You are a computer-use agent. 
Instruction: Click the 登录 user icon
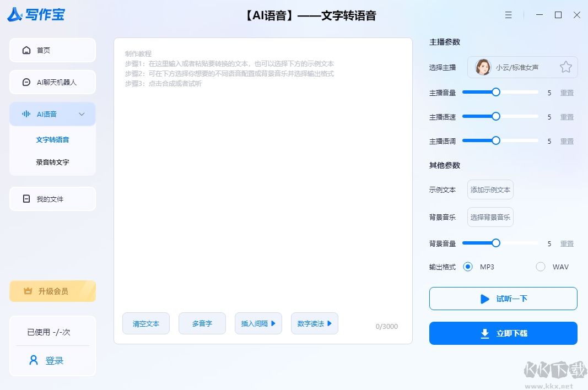33,360
